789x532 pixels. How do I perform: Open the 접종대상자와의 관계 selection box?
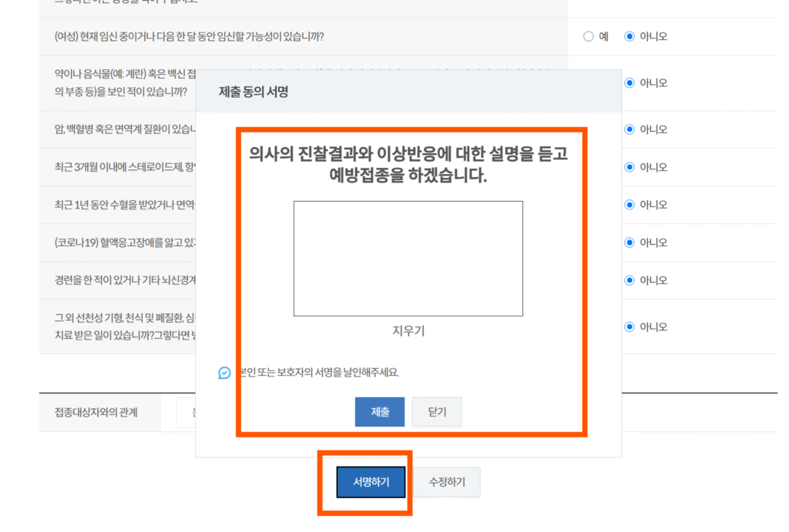185,412
